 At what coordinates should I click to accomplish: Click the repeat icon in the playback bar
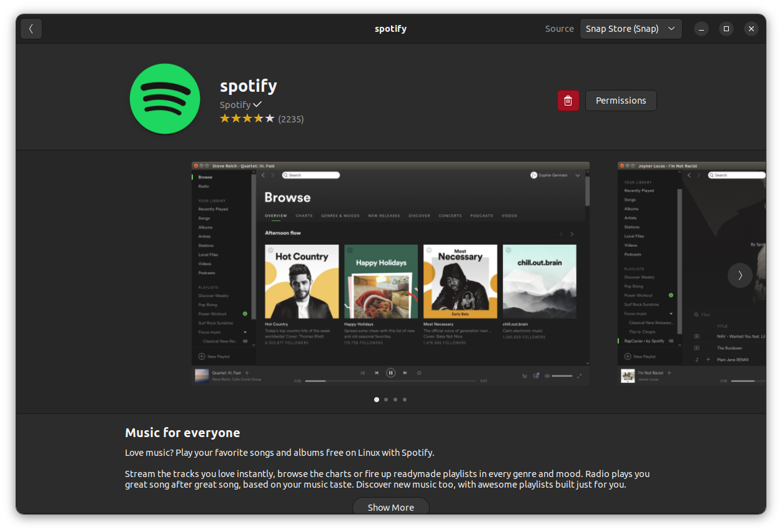(x=418, y=373)
